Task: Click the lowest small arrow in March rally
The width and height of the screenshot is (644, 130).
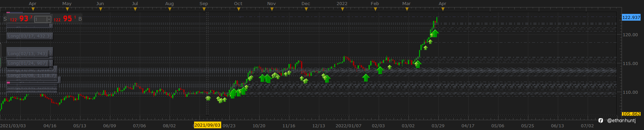Action: 425,48
